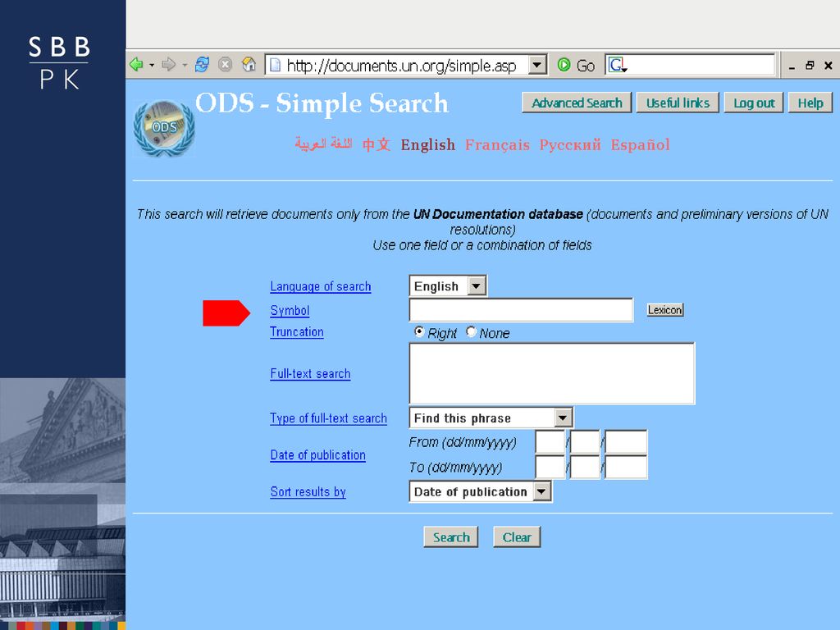Open the Language of search help link
This screenshot has width=840, height=630.
(x=321, y=286)
